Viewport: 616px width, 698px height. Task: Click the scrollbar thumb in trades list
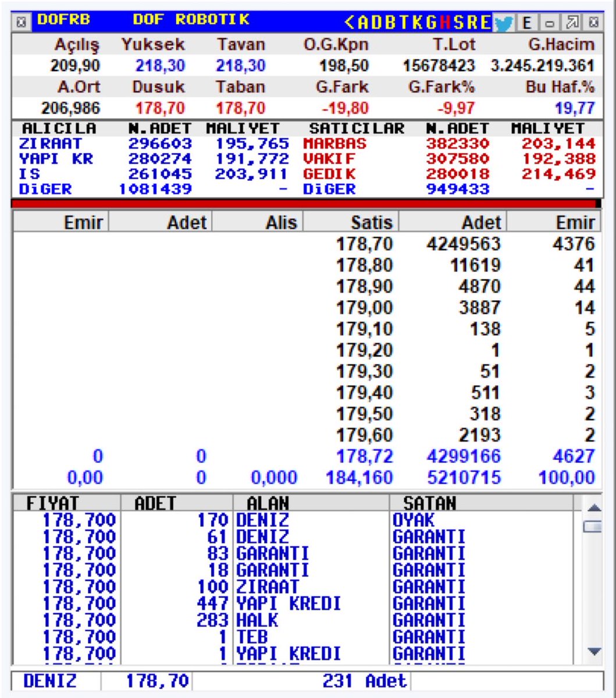(593, 527)
